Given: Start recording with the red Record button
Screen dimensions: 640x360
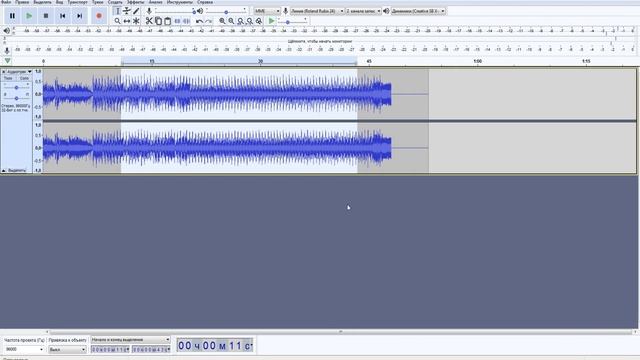Looking at the screenshot, I should click(99, 16).
